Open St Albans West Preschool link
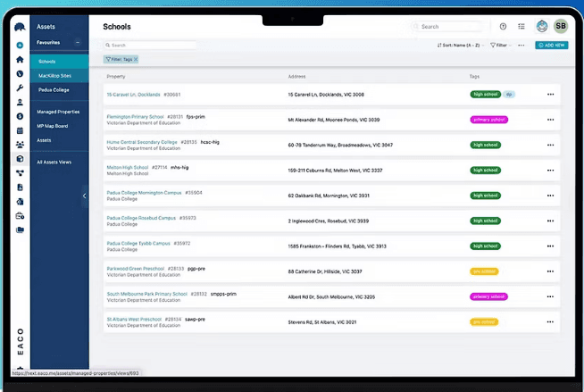The width and height of the screenshot is (584, 392). [134, 319]
